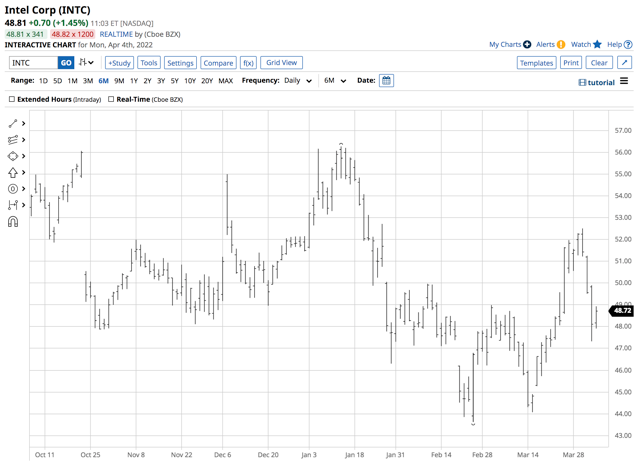The image size is (640, 463).
Task: Click the GO button
Action: coord(66,62)
